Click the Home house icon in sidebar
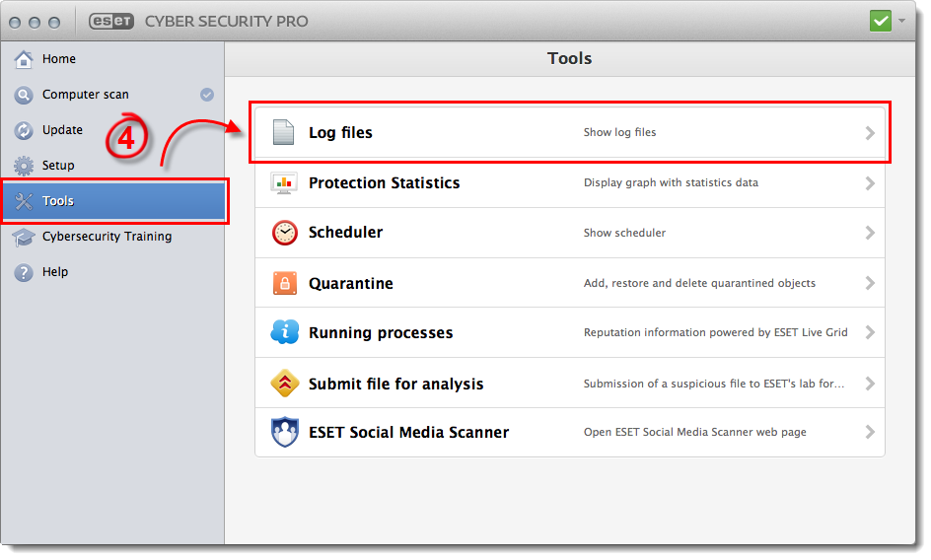 tap(24, 59)
